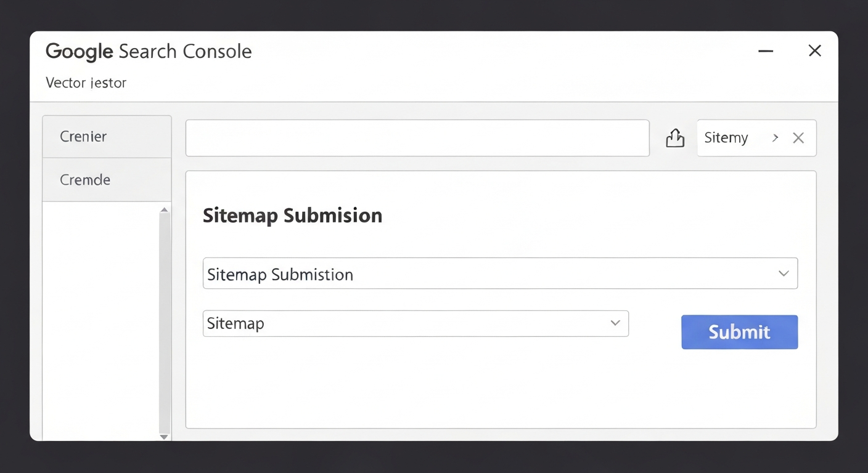Click the Sitemap Submision heading
This screenshot has height=473, width=868.
coord(292,216)
